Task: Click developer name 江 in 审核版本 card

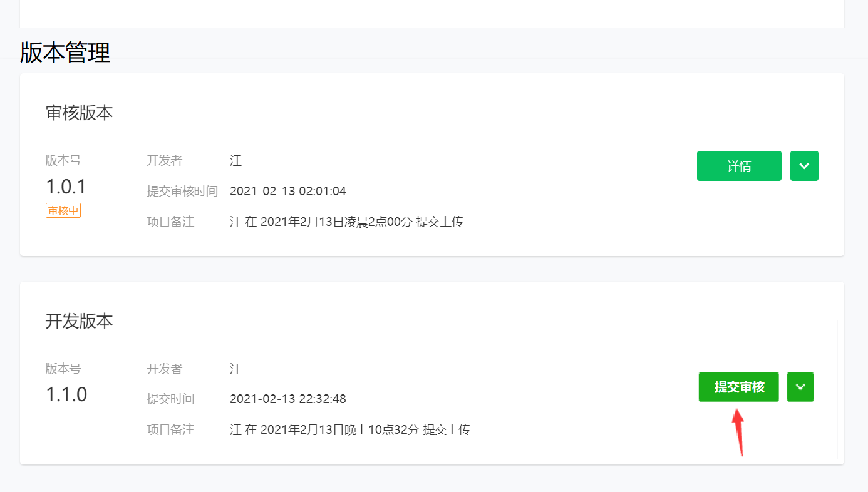Action: click(x=235, y=161)
